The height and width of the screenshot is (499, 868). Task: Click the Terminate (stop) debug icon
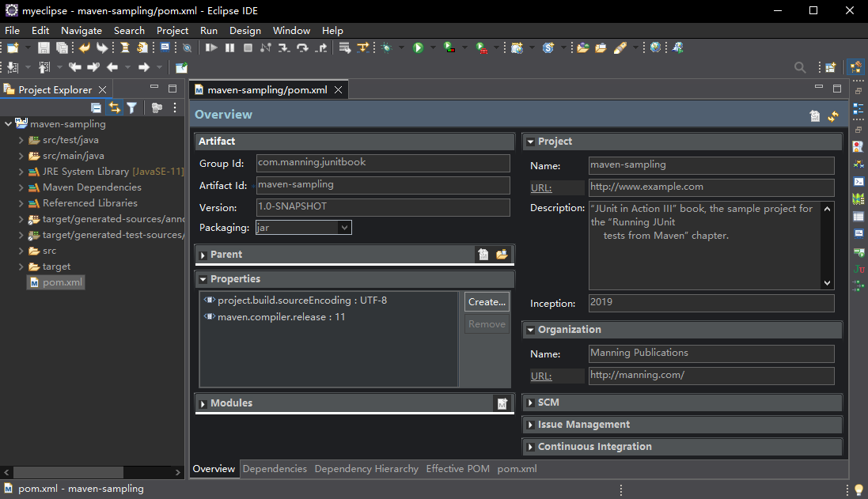(248, 48)
